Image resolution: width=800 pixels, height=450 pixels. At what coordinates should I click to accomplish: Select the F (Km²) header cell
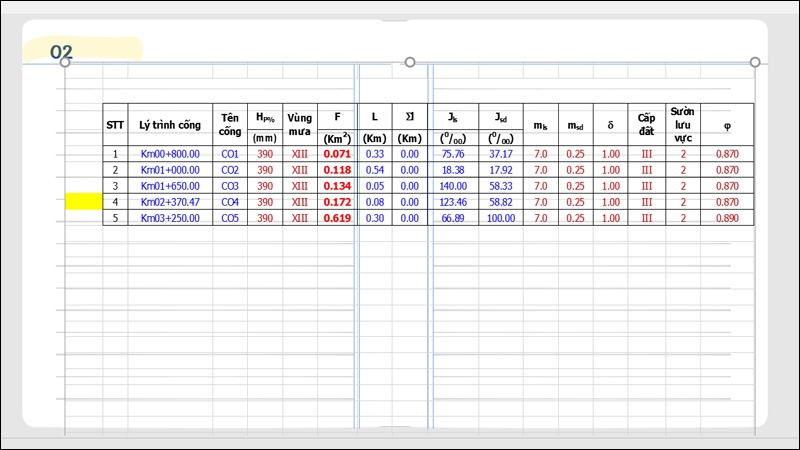point(337,124)
